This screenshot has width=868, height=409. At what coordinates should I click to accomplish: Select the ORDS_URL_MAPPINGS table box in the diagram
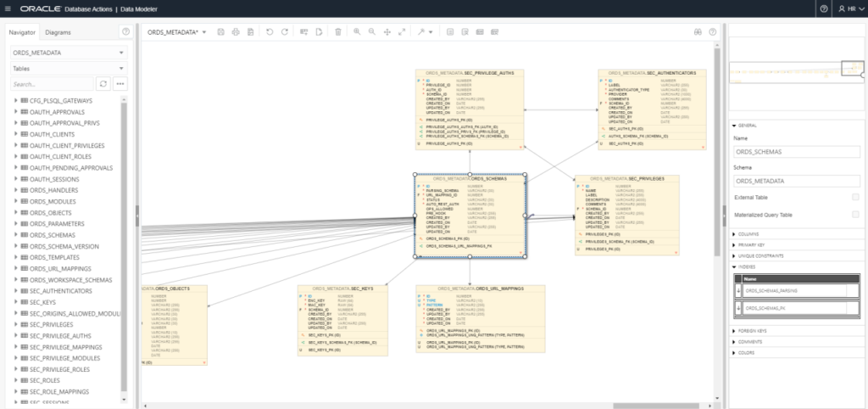pyautogui.click(x=481, y=319)
